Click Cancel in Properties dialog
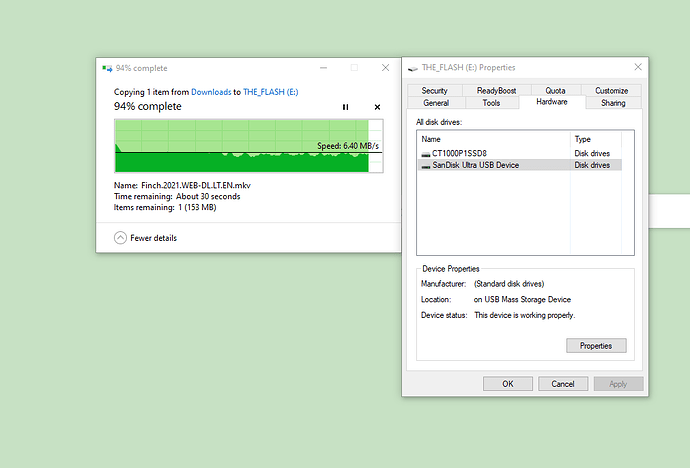Viewport: 690px width, 468px height. point(563,384)
